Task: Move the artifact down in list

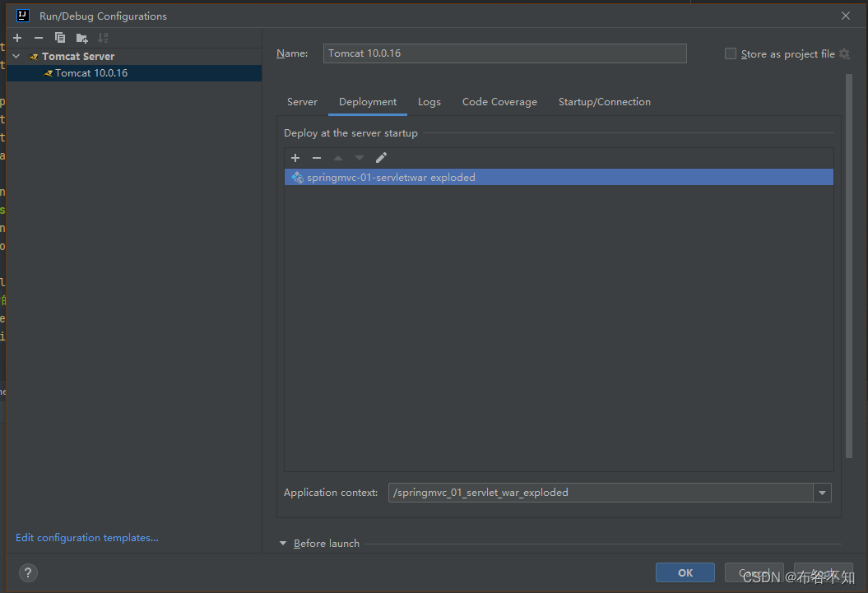Action: click(x=360, y=158)
